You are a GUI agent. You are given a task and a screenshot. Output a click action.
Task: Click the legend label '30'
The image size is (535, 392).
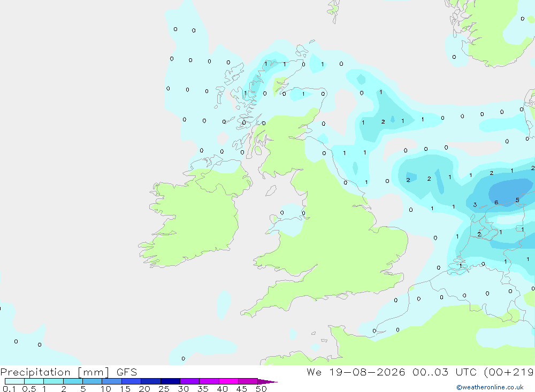183,389
